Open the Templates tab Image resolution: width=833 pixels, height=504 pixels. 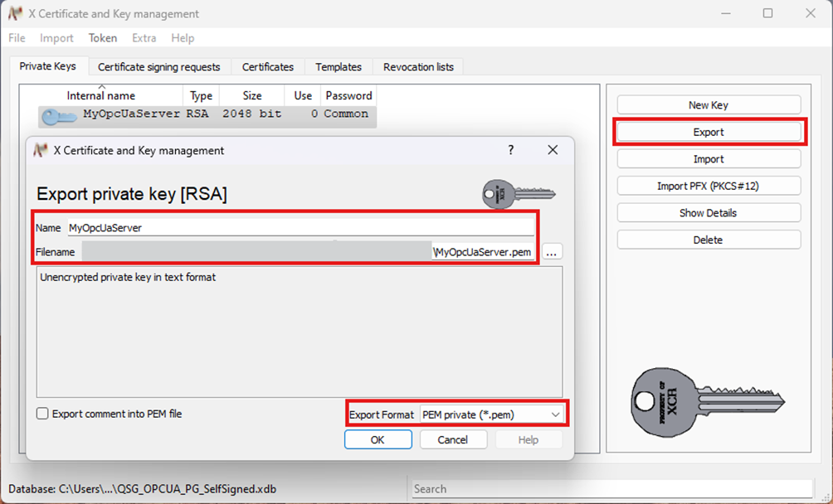tap(339, 67)
